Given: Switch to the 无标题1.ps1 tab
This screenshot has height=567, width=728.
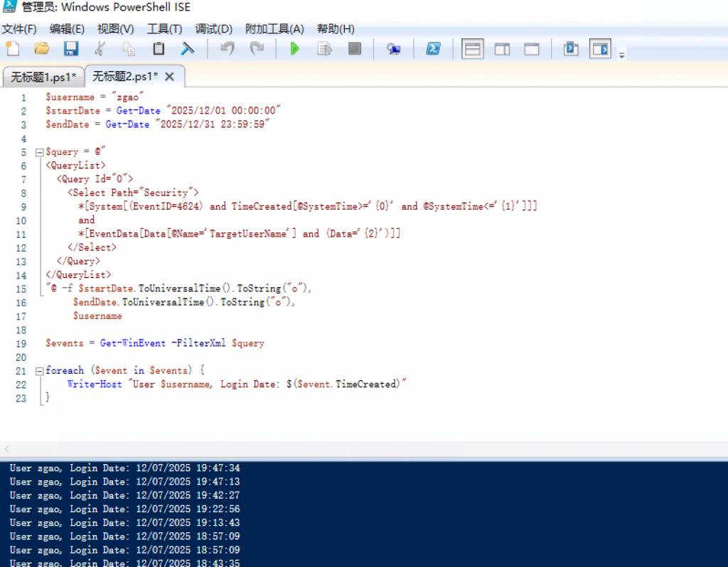Looking at the screenshot, I should tap(43, 77).
